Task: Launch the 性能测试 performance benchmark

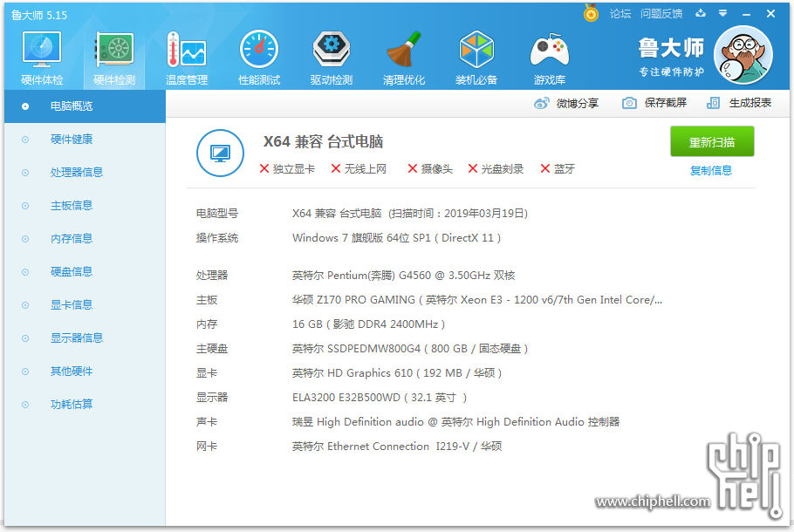Action: tap(259, 58)
